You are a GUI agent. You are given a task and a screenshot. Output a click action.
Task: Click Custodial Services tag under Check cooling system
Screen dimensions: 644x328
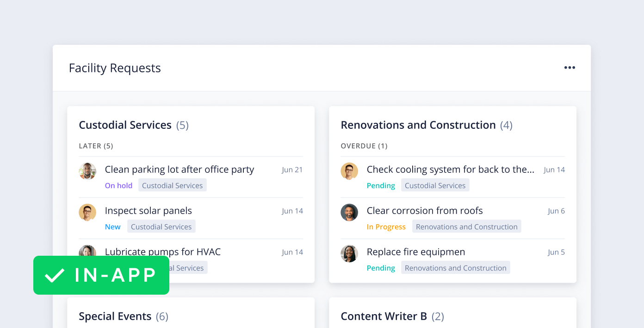click(435, 185)
